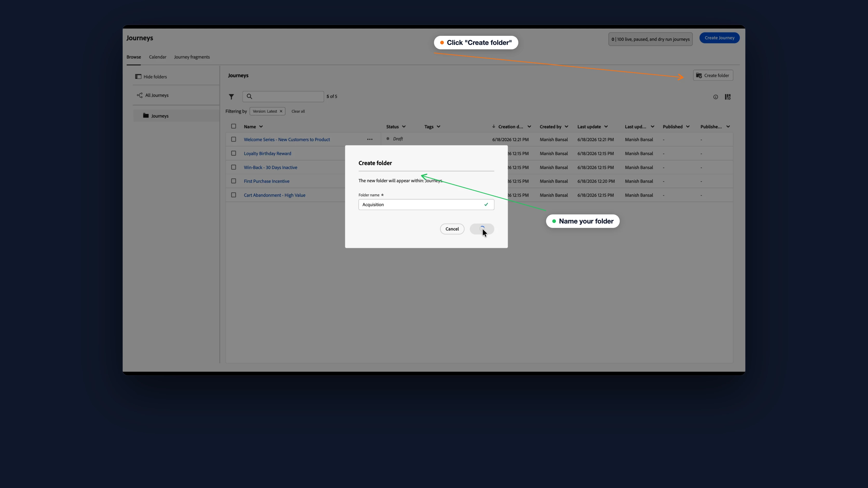Click the Creation date sort arrow icon
868x488 pixels.
493,126
